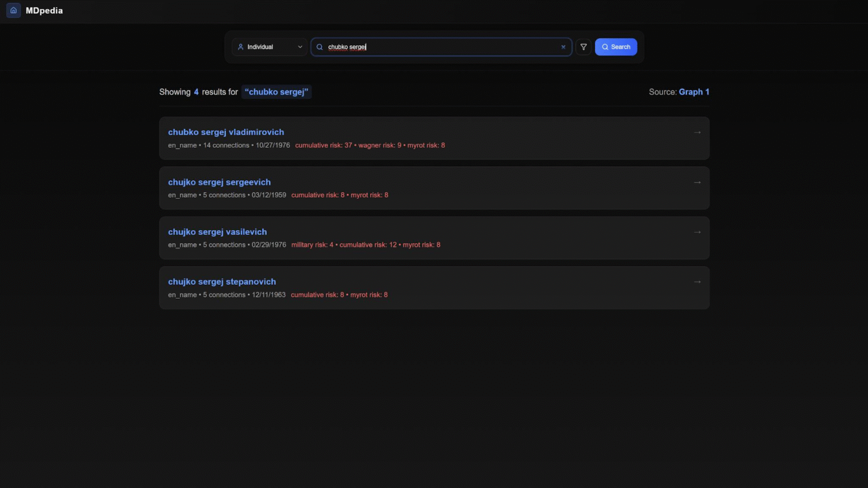
Task: Click "cumulative risk: 12" risk label
Action: (x=368, y=245)
